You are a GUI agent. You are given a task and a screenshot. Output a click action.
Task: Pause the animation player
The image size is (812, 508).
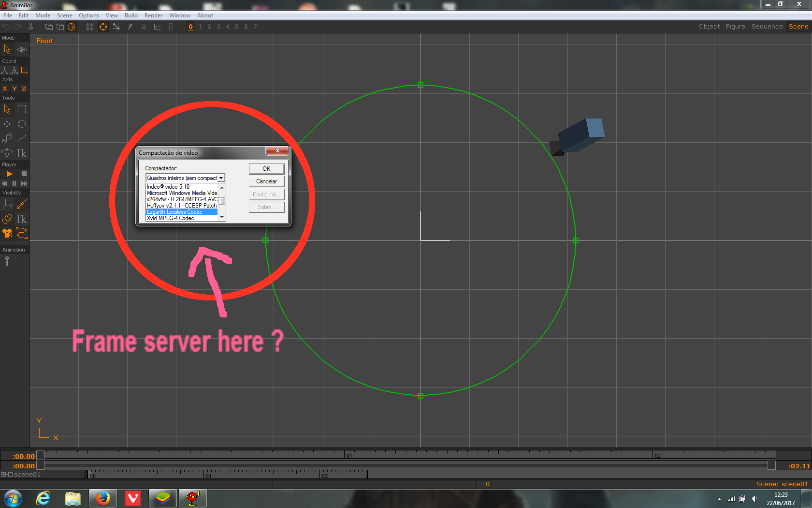click(14, 184)
